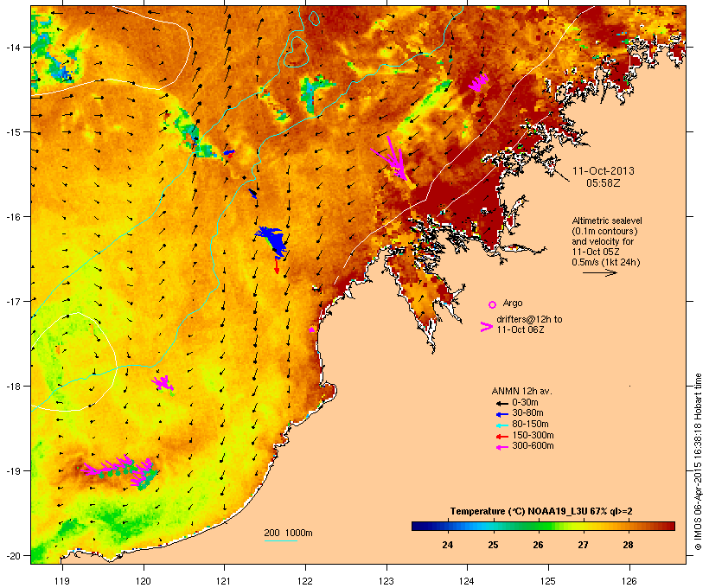Click the colorbar tick label 25
The width and height of the screenshot is (709, 588).
coord(493,545)
